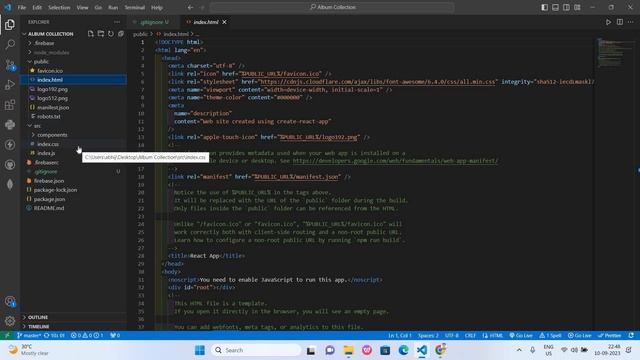640x360 pixels.
Task: Open the Accounts menu icon
Action: 10,302
